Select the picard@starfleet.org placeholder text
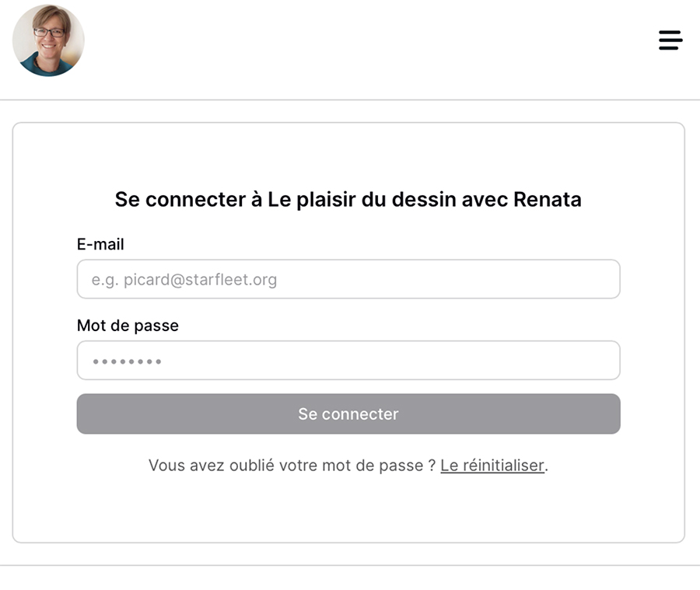700x590 pixels. pos(184,280)
